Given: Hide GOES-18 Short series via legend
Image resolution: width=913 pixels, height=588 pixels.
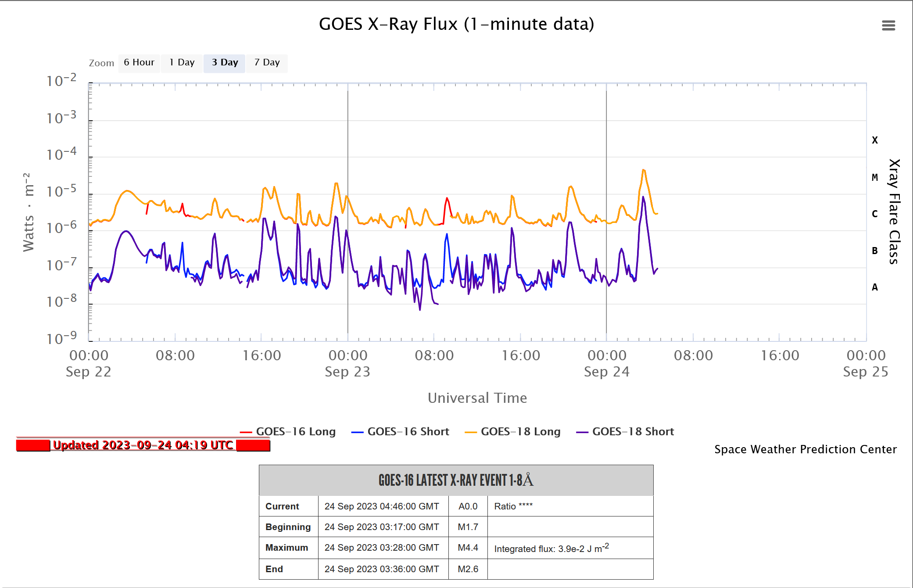Looking at the screenshot, I should pos(633,432).
